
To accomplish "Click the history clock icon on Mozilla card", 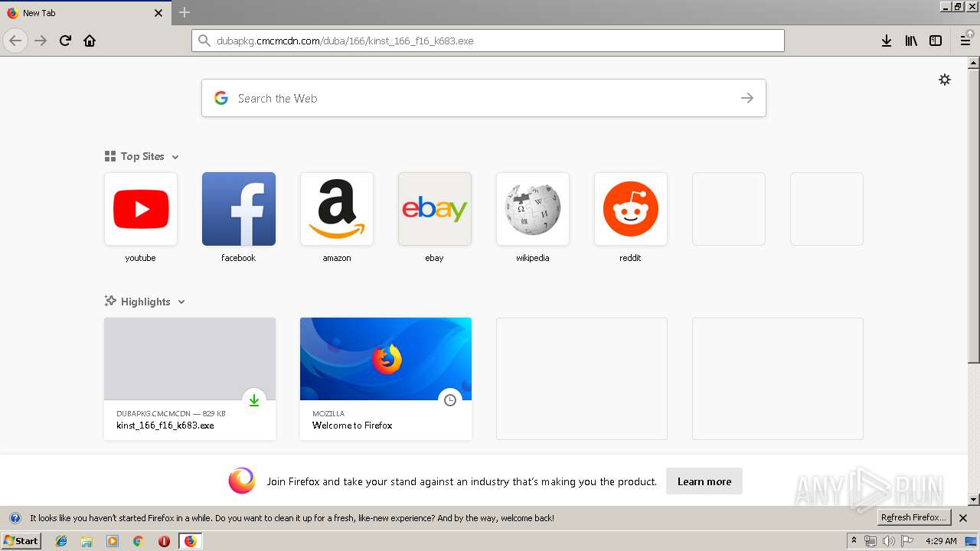I will click(450, 400).
